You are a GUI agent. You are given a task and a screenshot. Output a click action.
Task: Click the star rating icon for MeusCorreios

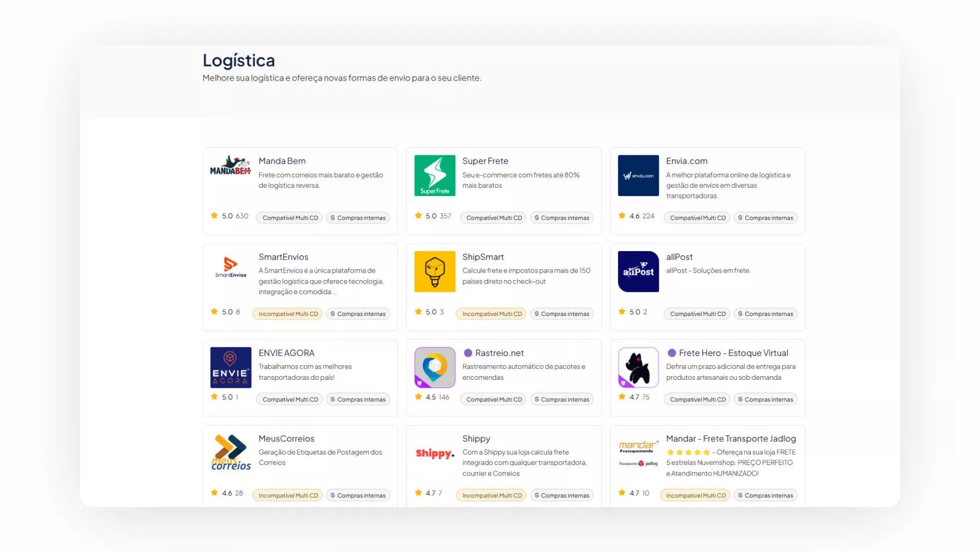click(x=215, y=493)
